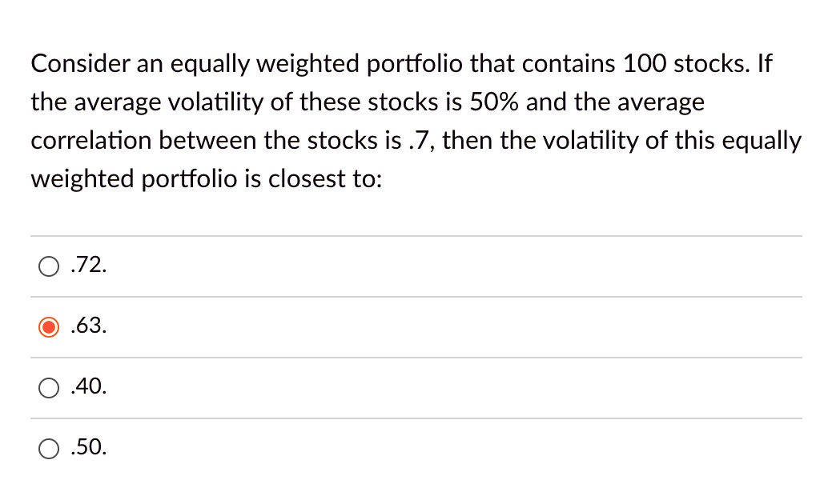
Task: Click the .40 answer label text
Action: click(x=88, y=386)
